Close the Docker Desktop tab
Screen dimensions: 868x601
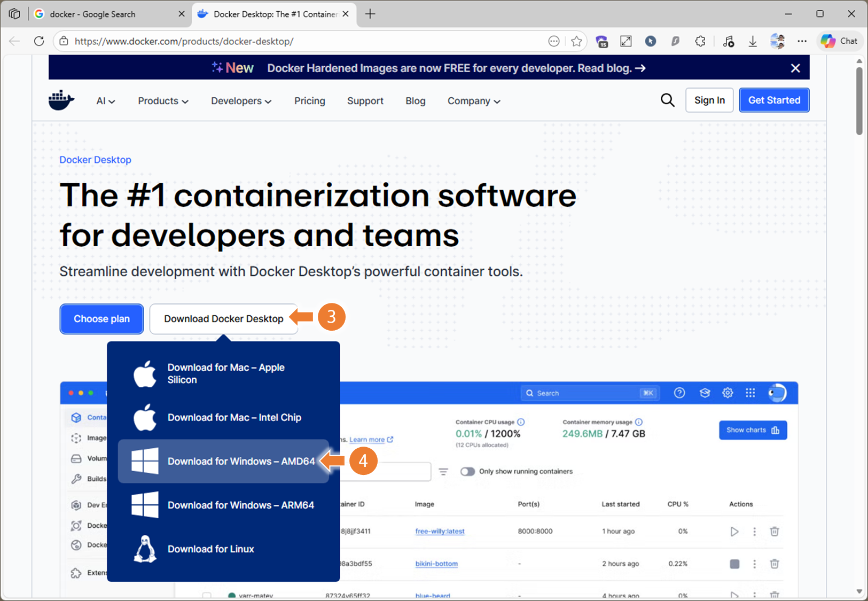click(346, 14)
